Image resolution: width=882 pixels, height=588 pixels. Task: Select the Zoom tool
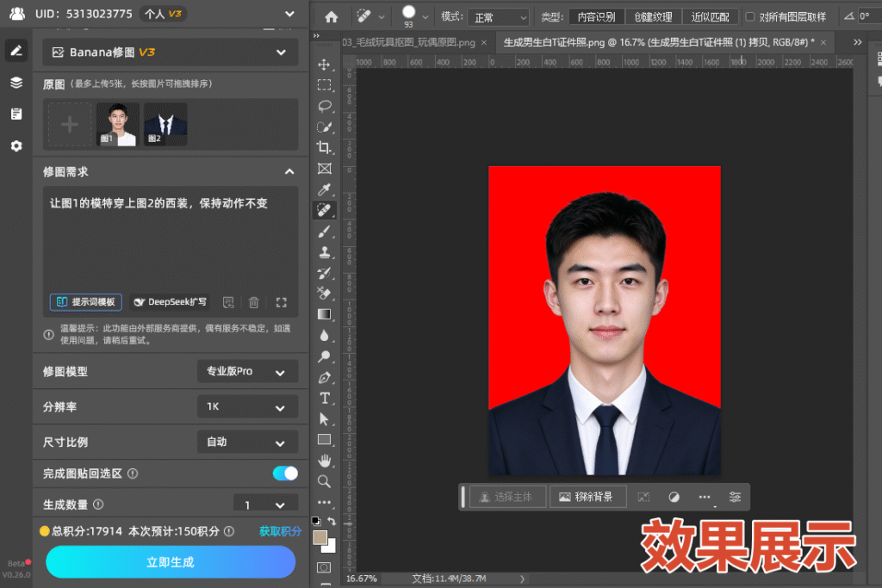324,481
